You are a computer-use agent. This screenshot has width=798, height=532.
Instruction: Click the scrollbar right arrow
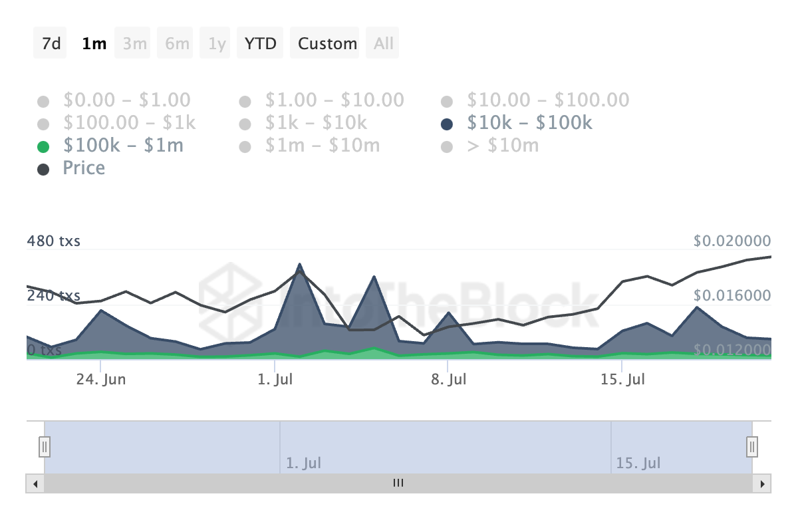[x=762, y=483]
